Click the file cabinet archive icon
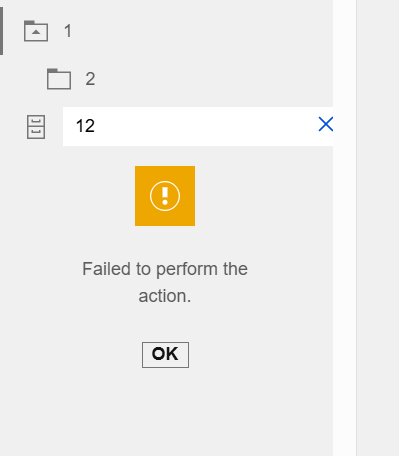The image size is (399, 456). coord(36,127)
